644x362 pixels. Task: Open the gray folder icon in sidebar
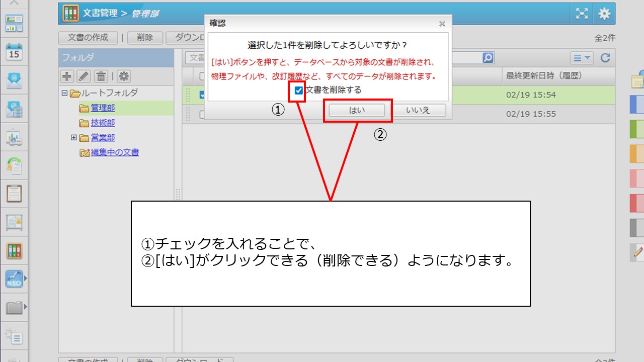click(x=14, y=307)
